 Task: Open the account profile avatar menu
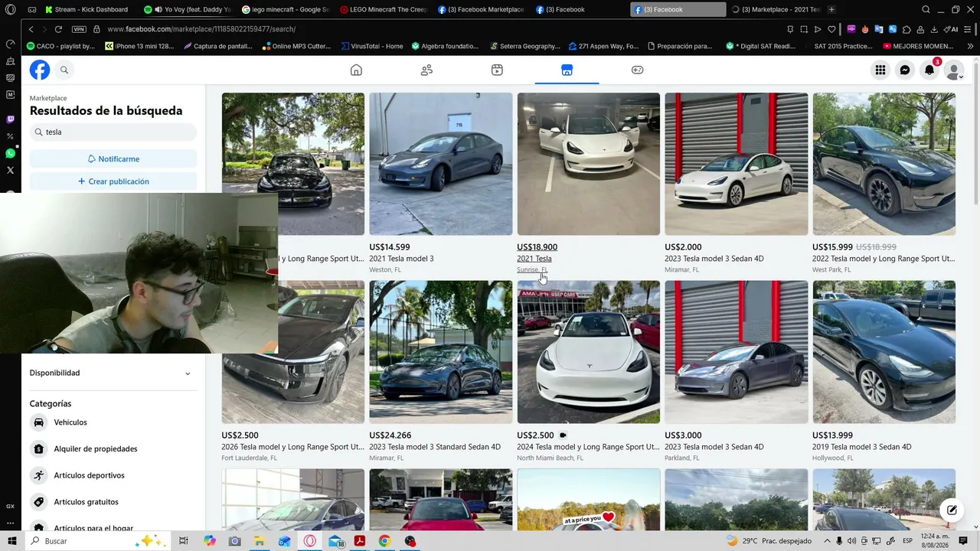(954, 70)
